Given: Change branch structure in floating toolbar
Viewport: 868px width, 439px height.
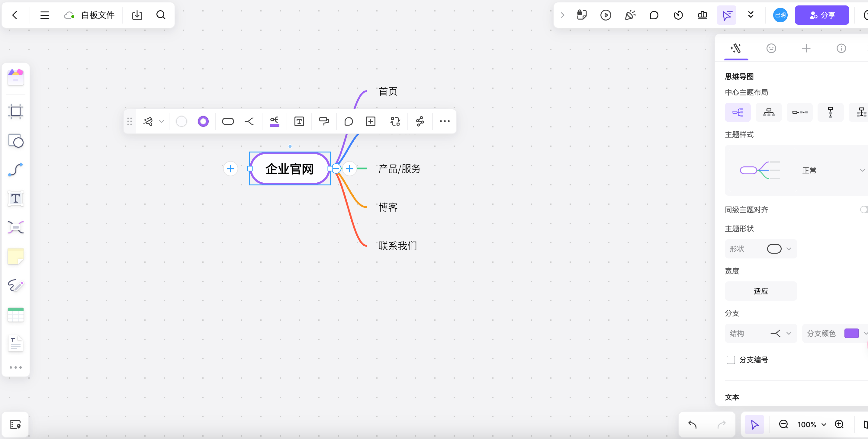Looking at the screenshot, I should click(249, 122).
